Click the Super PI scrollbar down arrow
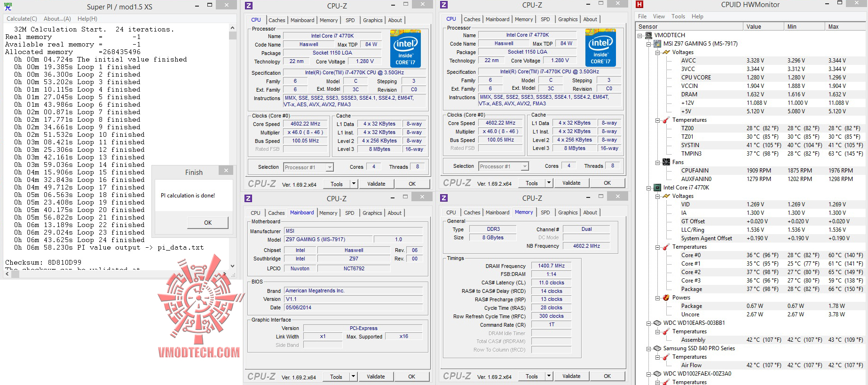 (233, 266)
